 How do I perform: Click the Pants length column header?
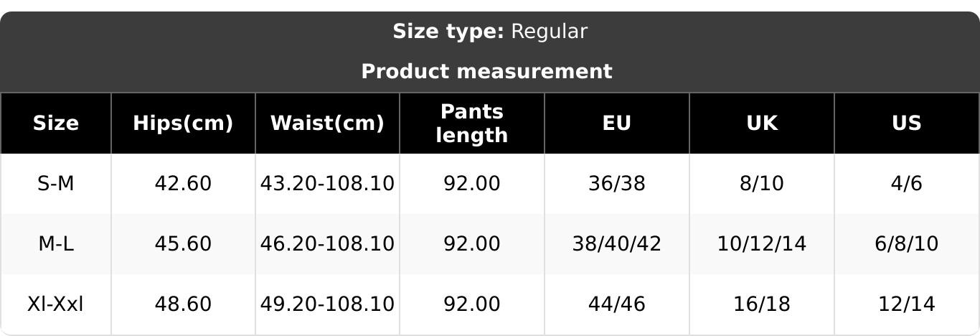[471, 123]
